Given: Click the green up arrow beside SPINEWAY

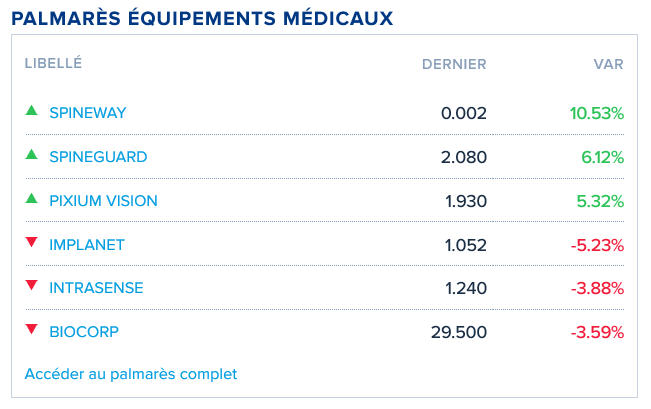Looking at the screenshot, I should 31,111.
